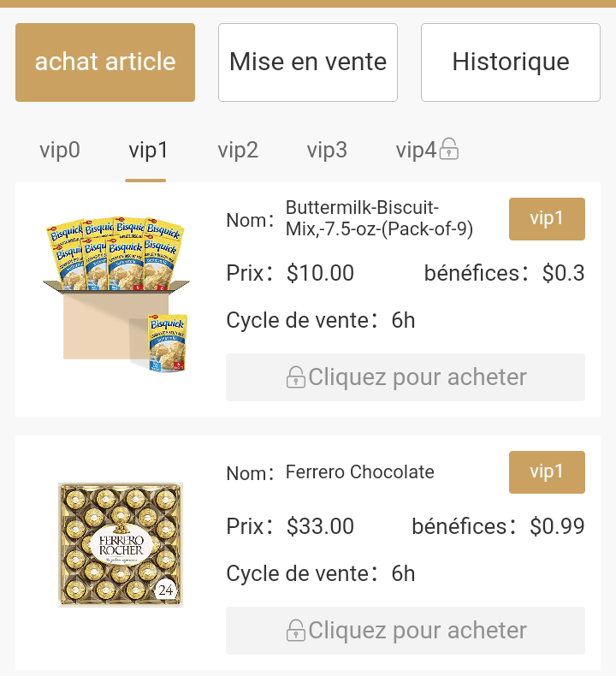The width and height of the screenshot is (616, 676).
Task: Open the vip3 tab
Action: [327, 151]
